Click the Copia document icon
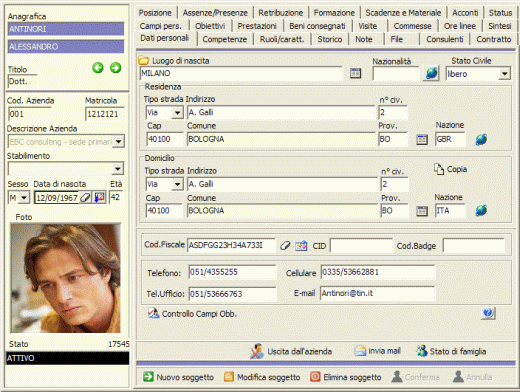 point(439,169)
